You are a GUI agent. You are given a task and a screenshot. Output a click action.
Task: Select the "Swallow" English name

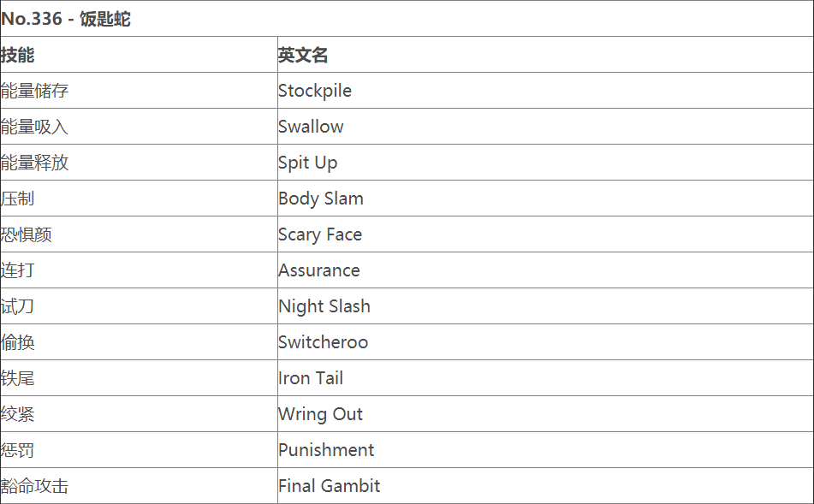click(x=311, y=127)
